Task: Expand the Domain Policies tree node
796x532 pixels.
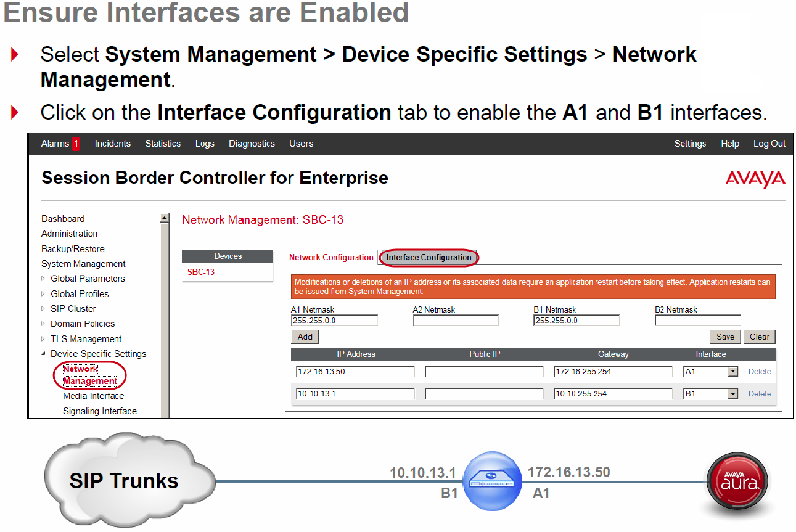Action: (43, 324)
